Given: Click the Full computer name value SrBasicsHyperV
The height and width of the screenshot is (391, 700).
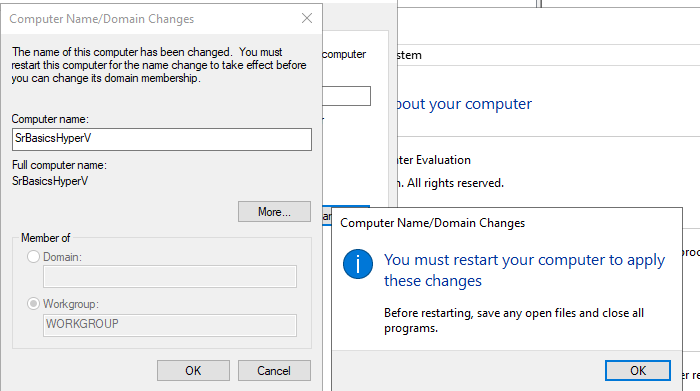Looking at the screenshot, I should [x=50, y=181].
